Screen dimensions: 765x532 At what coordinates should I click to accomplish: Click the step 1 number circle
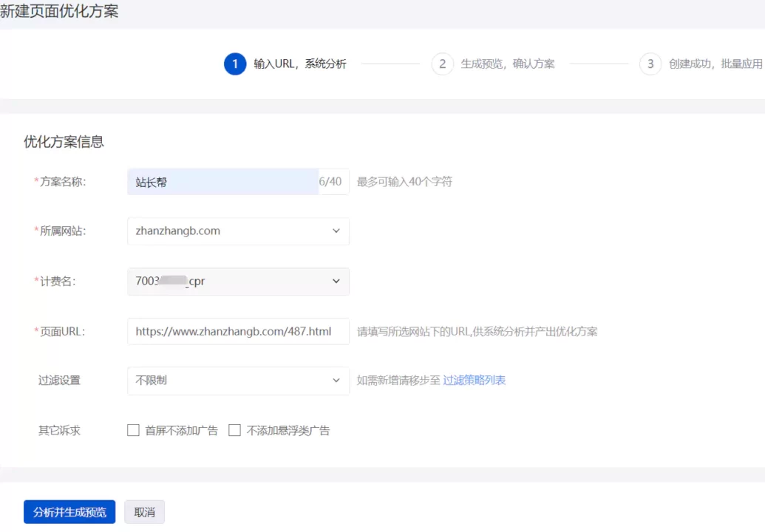coord(235,64)
